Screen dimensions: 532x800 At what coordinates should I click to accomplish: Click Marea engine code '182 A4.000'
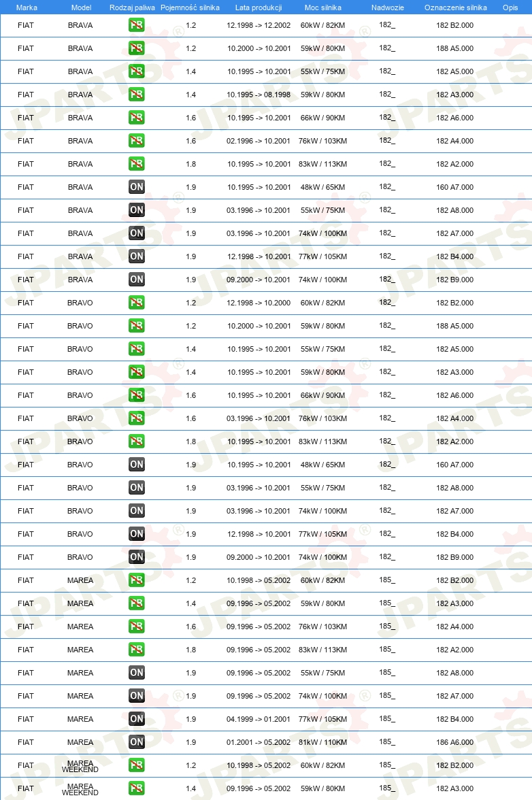(454, 627)
